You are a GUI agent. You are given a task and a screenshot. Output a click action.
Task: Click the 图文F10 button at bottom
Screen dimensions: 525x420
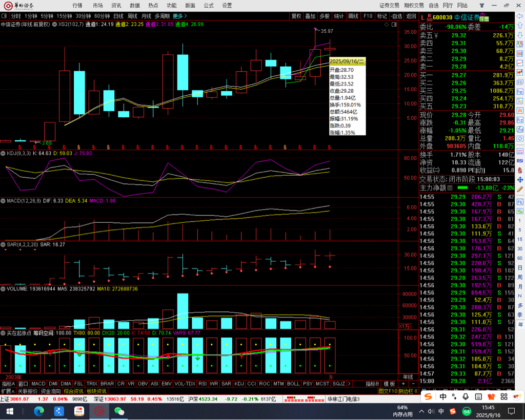(388, 391)
